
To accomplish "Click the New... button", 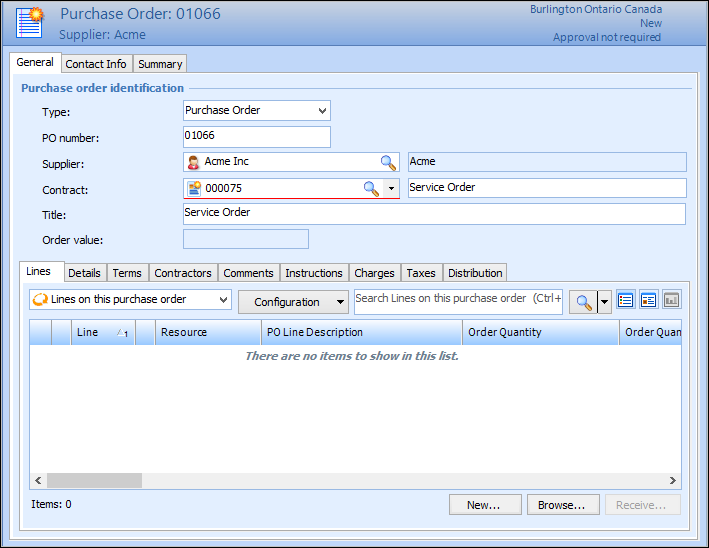I will 485,505.
